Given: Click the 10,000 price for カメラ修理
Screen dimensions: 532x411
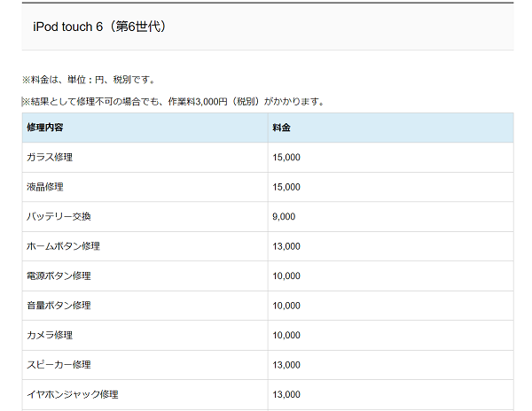Looking at the screenshot, I should (286, 335).
